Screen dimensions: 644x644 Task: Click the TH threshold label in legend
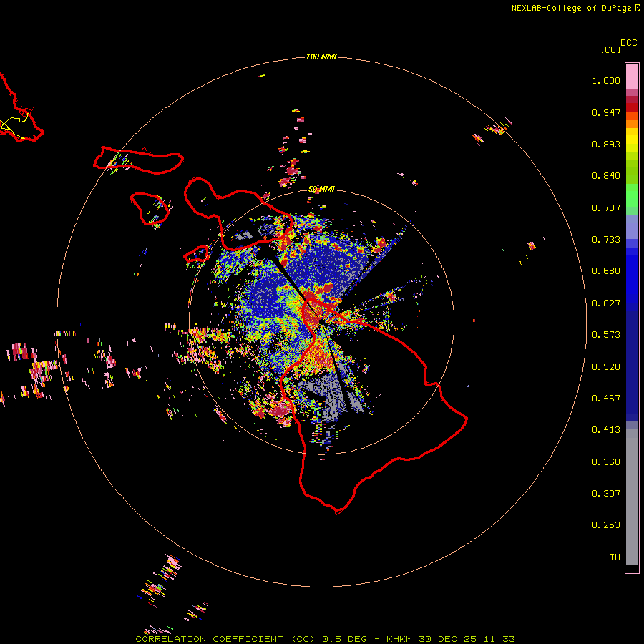615,557
